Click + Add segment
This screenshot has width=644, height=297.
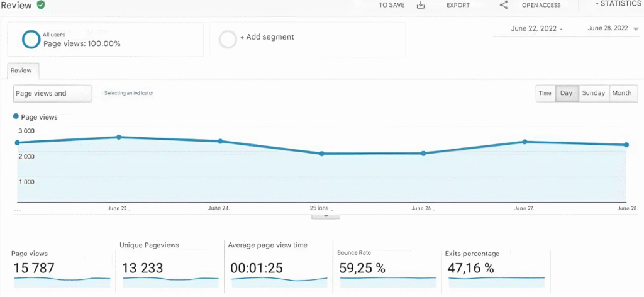point(267,37)
